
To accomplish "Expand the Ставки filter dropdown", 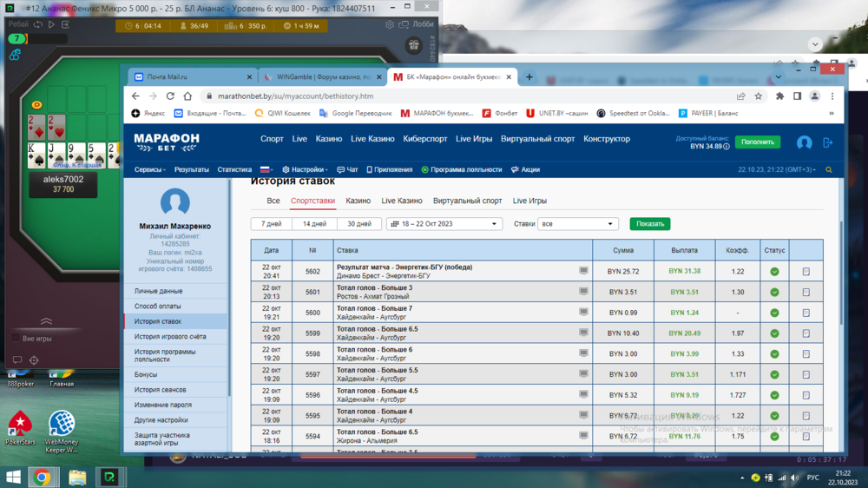I will click(577, 224).
